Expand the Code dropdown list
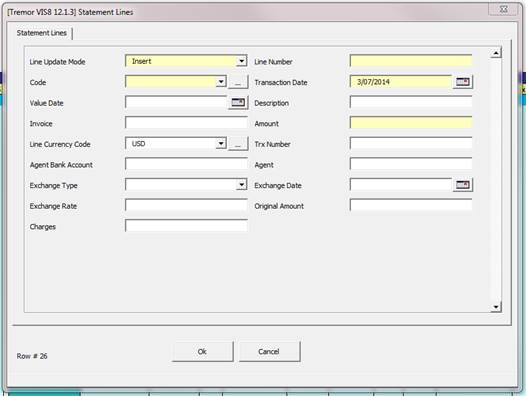Image resolution: width=526 pixels, height=396 pixels. coord(221,82)
